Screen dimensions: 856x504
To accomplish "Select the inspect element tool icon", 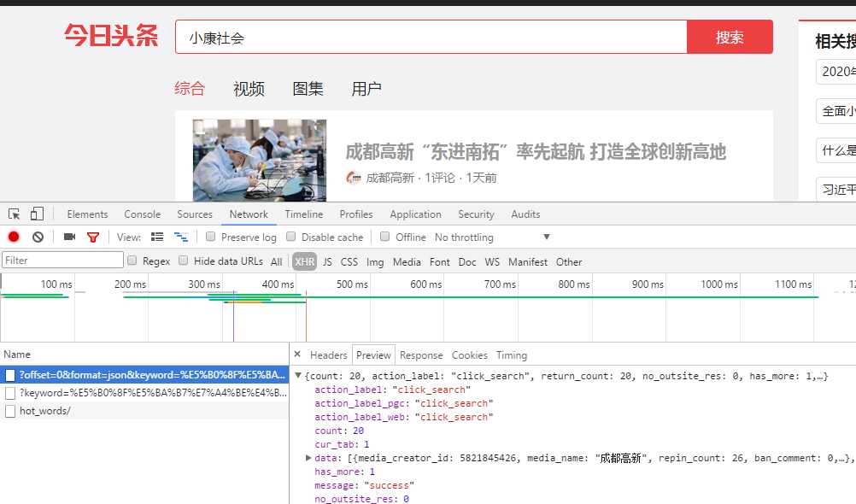I will (x=15, y=214).
